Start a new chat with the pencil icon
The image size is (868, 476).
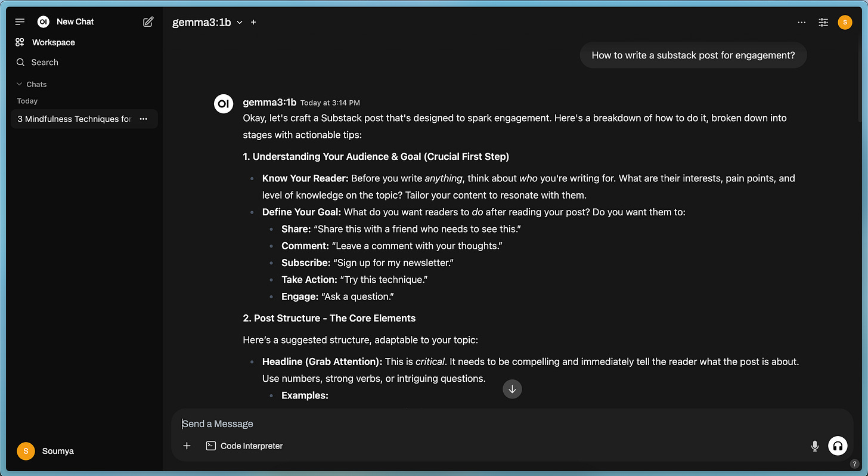(148, 22)
